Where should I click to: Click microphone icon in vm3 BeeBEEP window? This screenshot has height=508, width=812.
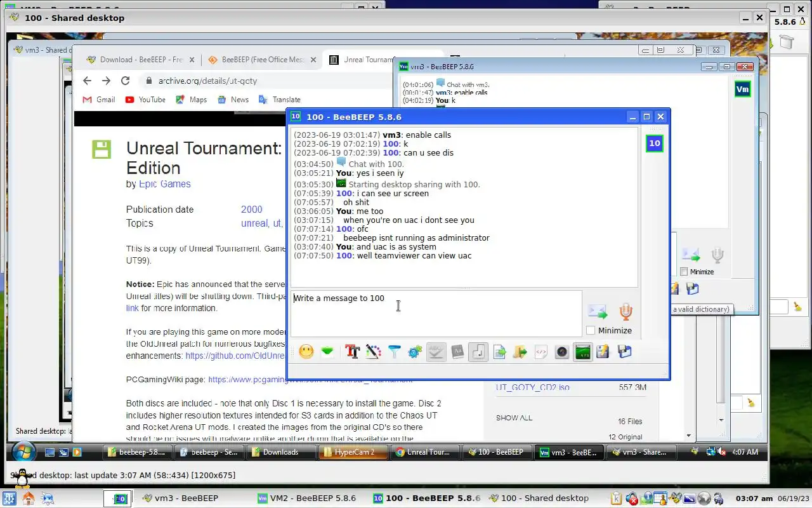[x=717, y=255]
